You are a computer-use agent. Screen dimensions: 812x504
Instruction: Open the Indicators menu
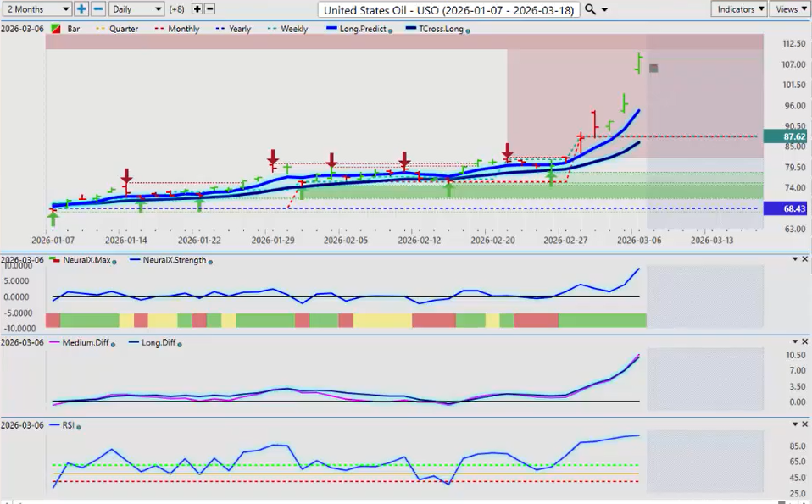tap(739, 8)
